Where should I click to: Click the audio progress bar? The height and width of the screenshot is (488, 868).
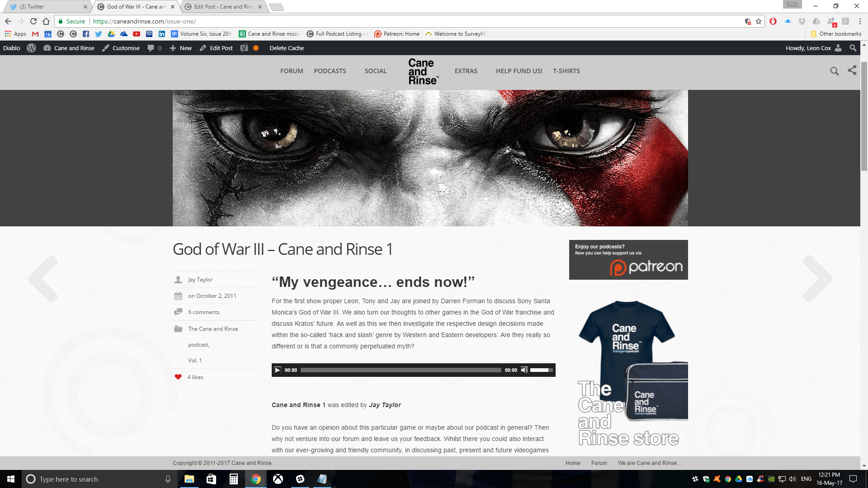click(x=401, y=370)
